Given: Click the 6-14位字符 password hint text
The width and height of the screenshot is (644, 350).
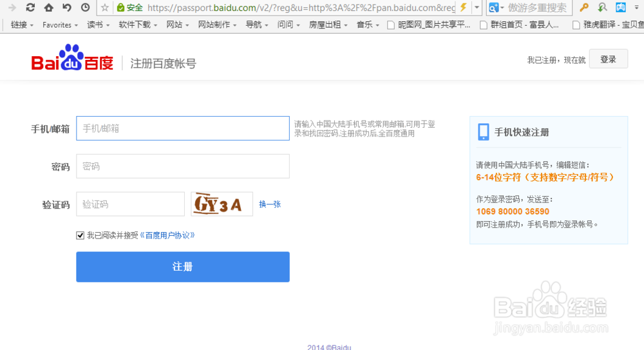Looking at the screenshot, I should (545, 177).
